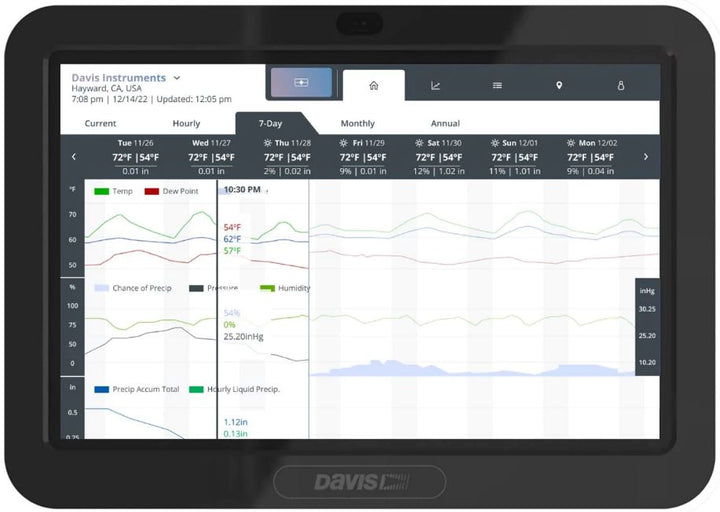Open the map location pin icon
This screenshot has height=512, width=720.
[x=559, y=86]
